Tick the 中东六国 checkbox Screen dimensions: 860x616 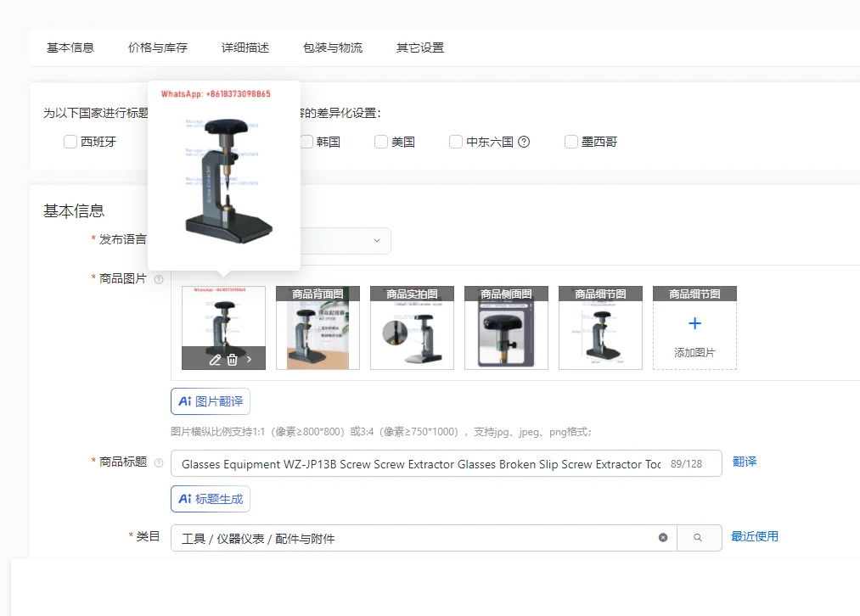tap(456, 142)
